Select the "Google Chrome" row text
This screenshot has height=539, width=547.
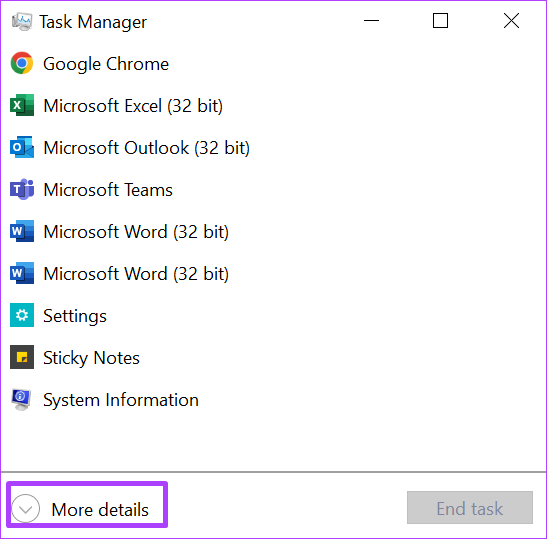click(x=106, y=64)
